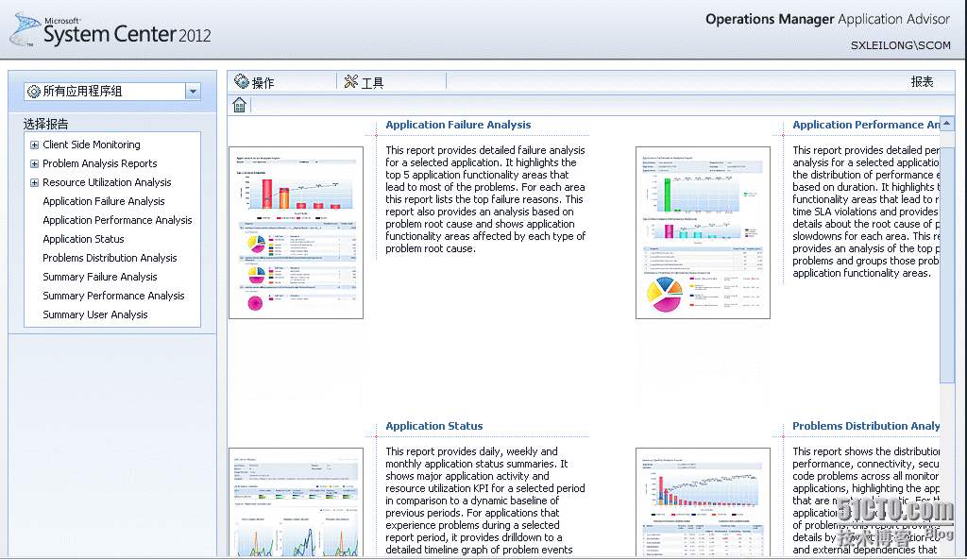Select Problem Analysis Reports in the tree
This screenshot has height=560, width=967.
[x=100, y=163]
